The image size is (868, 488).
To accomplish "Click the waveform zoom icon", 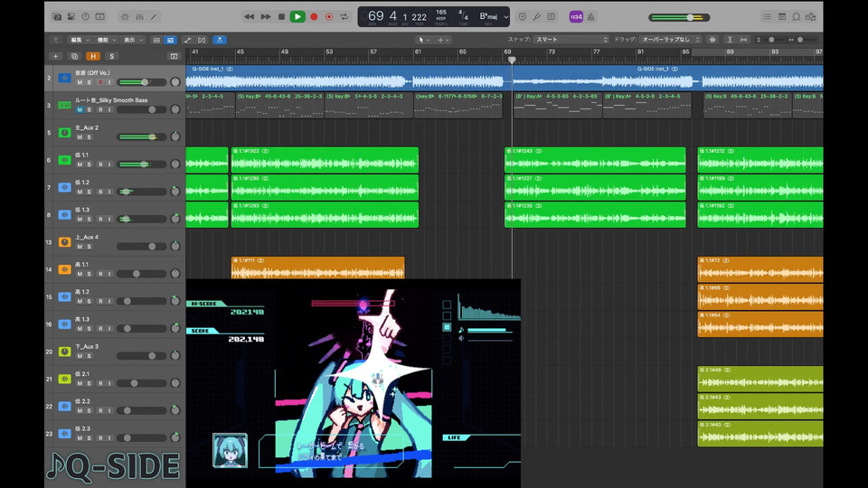I will coord(712,39).
